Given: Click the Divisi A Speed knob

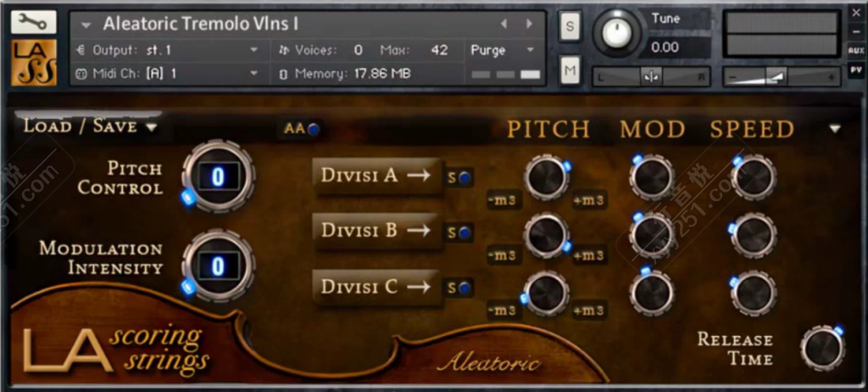Looking at the screenshot, I should [x=754, y=177].
